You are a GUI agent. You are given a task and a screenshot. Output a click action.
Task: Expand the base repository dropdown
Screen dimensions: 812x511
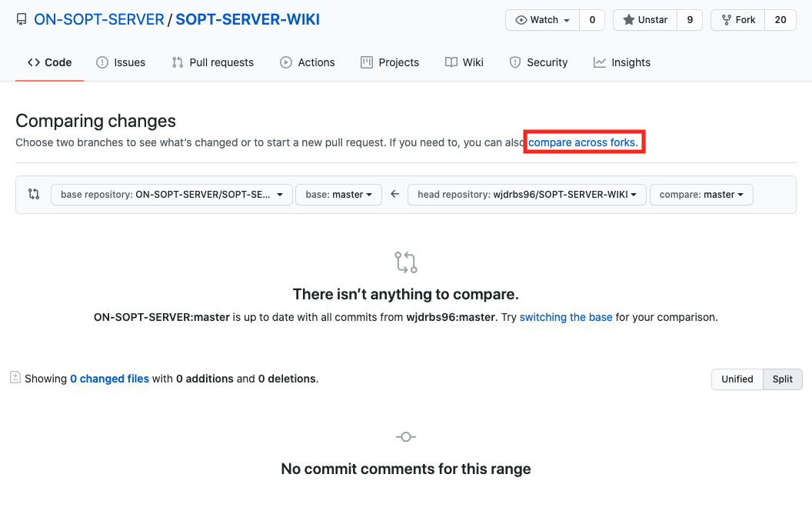[172, 195]
